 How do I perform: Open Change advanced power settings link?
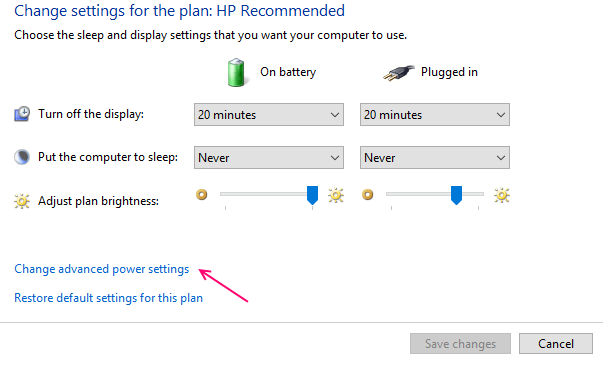click(x=102, y=269)
